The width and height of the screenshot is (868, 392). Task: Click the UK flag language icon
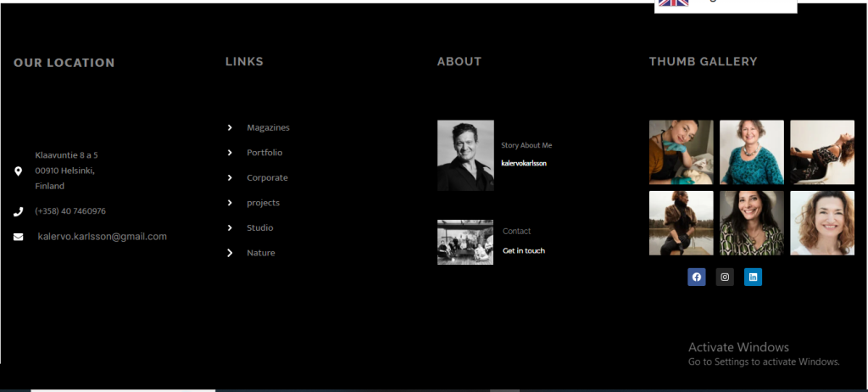[x=674, y=3]
